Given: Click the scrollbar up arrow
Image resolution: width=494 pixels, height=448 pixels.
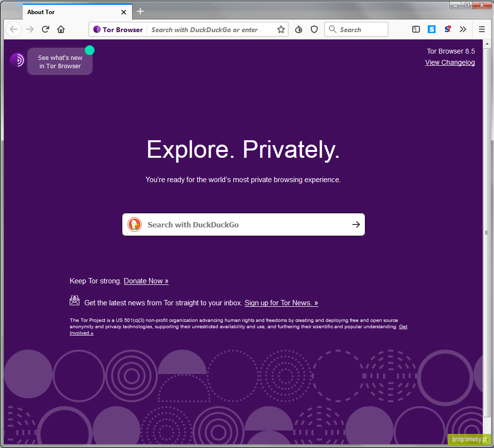Looking at the screenshot, I should click(487, 44).
